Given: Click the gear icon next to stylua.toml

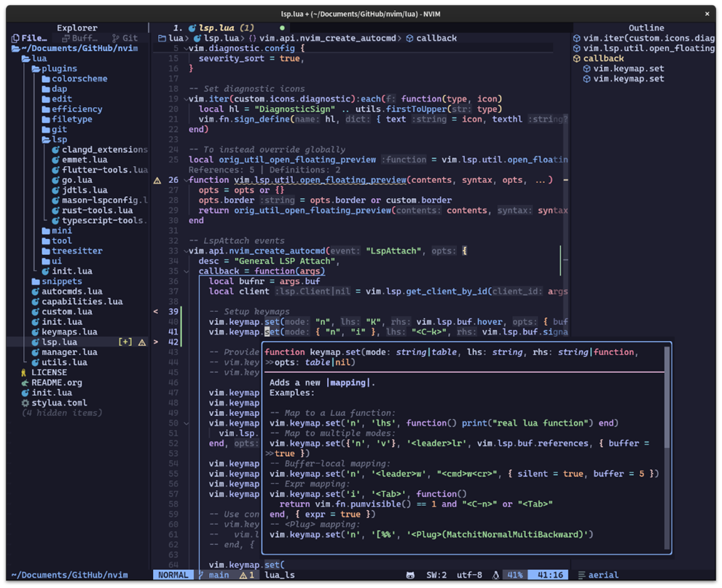Looking at the screenshot, I should tap(25, 402).
